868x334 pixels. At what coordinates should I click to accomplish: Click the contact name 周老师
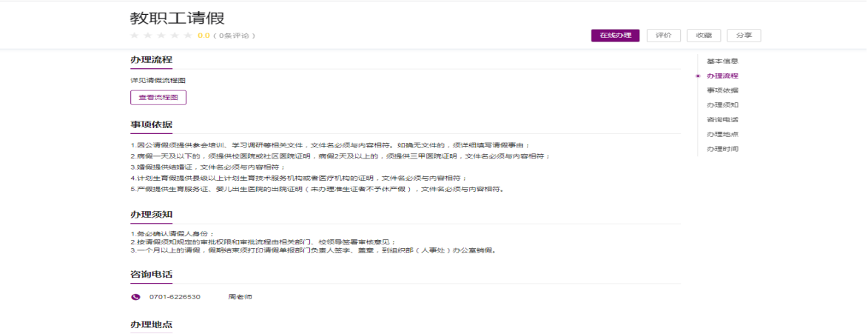click(240, 298)
